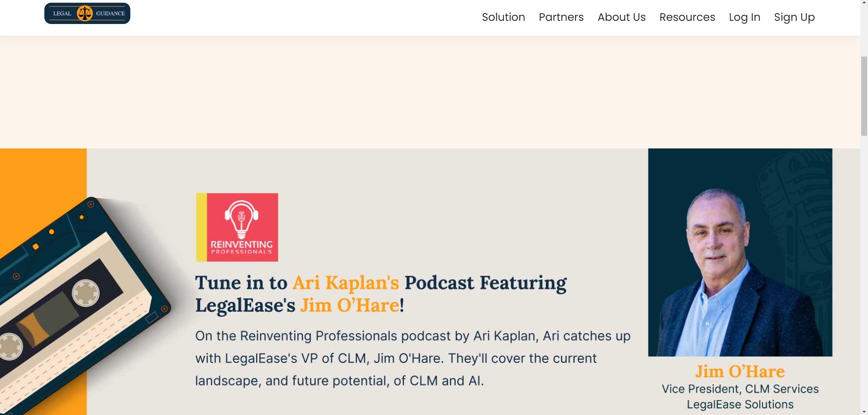868x415 pixels.
Task: Open the Partners menu item
Action: (x=561, y=17)
